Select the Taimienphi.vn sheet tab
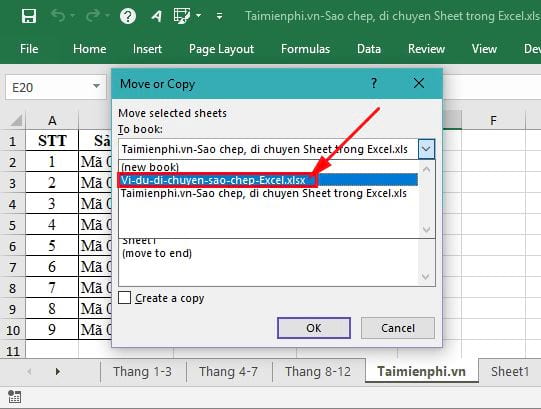 pos(421,371)
